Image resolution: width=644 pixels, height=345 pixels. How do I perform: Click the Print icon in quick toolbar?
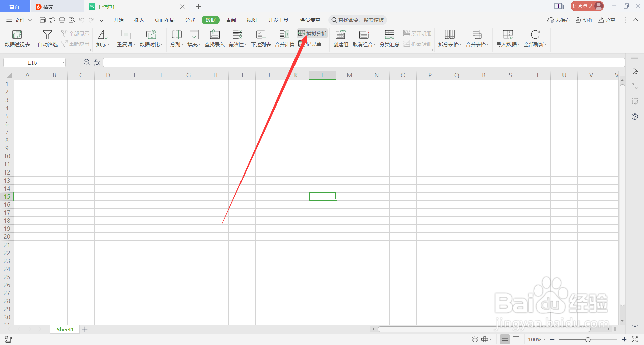pyautogui.click(x=62, y=20)
